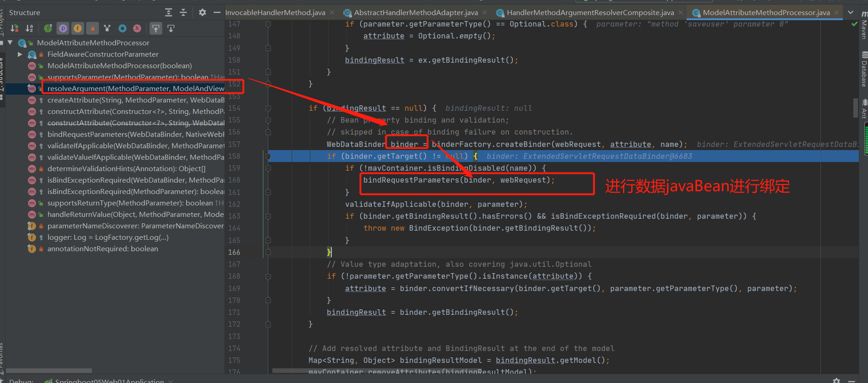
Task: Select bindRequestParameters in Structure tree
Action: (x=136, y=134)
